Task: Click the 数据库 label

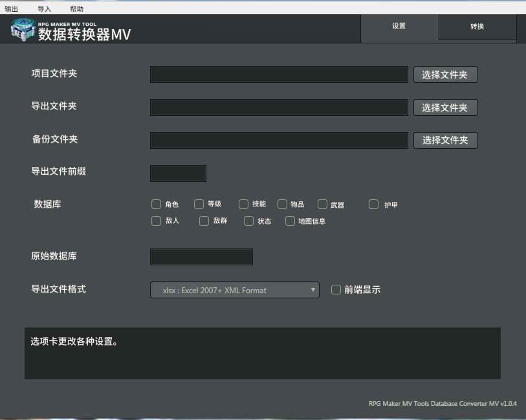Action: coord(47,204)
